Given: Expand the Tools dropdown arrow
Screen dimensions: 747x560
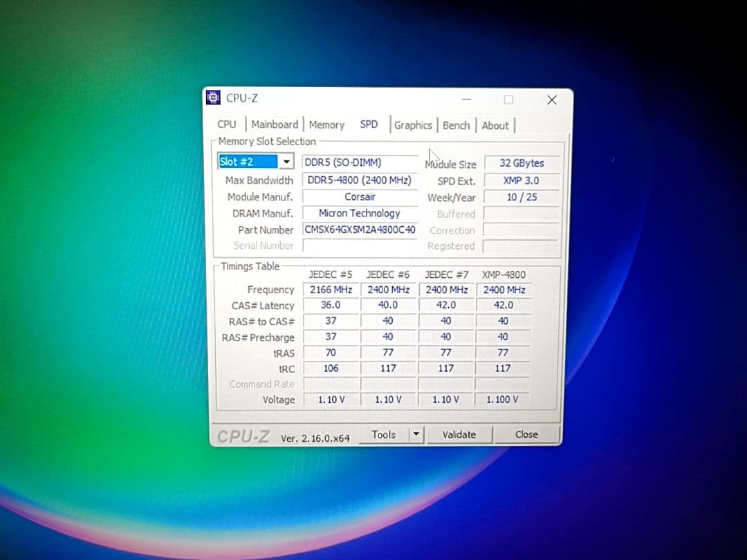Looking at the screenshot, I should coord(416,434).
